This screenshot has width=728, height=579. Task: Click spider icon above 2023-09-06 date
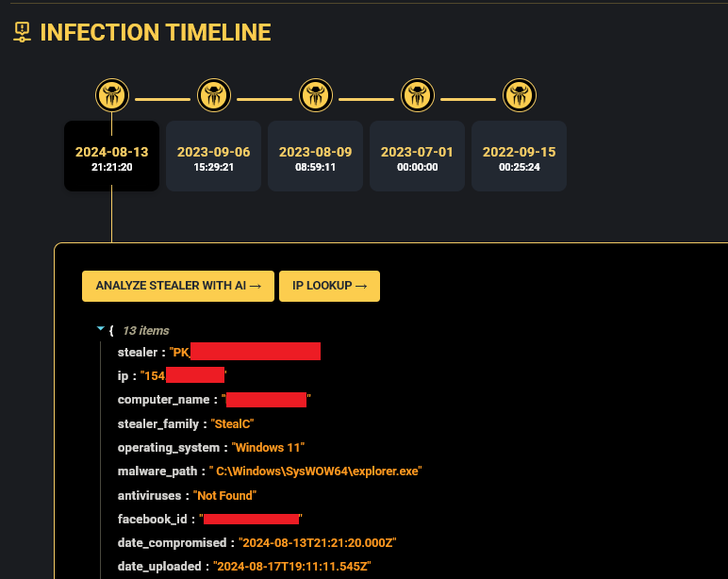(x=213, y=95)
